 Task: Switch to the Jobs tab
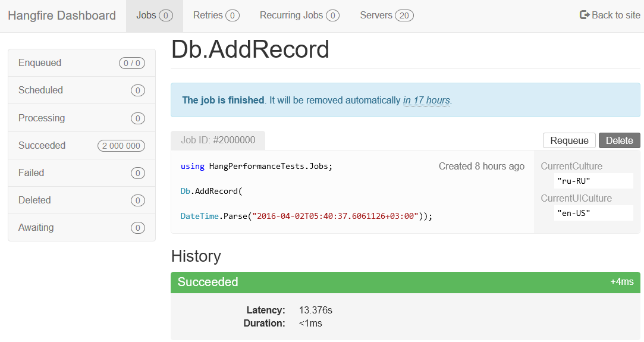[x=154, y=15]
